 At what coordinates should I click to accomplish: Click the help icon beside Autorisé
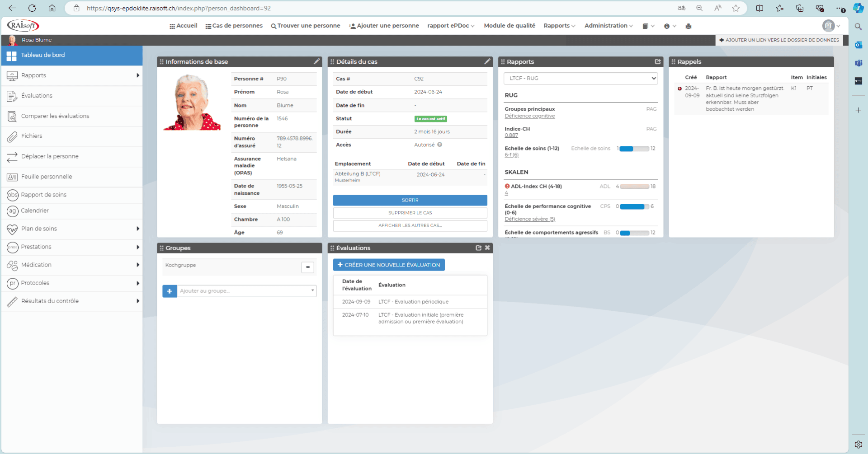[x=439, y=145]
